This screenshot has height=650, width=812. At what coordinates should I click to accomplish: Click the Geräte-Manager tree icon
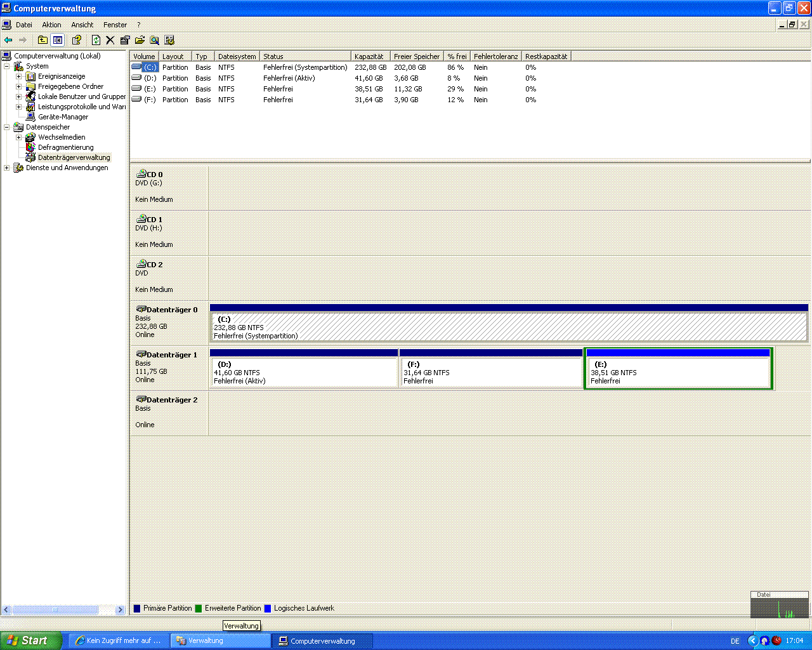(30, 117)
